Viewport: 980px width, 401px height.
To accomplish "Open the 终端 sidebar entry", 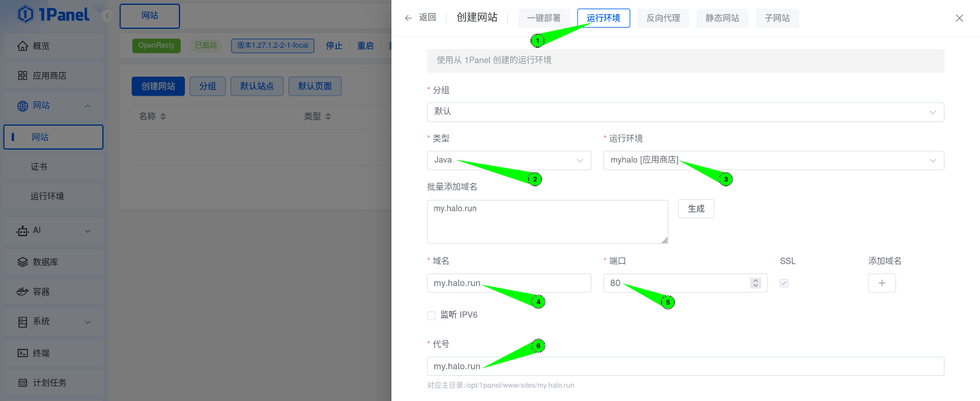I will coord(54,353).
